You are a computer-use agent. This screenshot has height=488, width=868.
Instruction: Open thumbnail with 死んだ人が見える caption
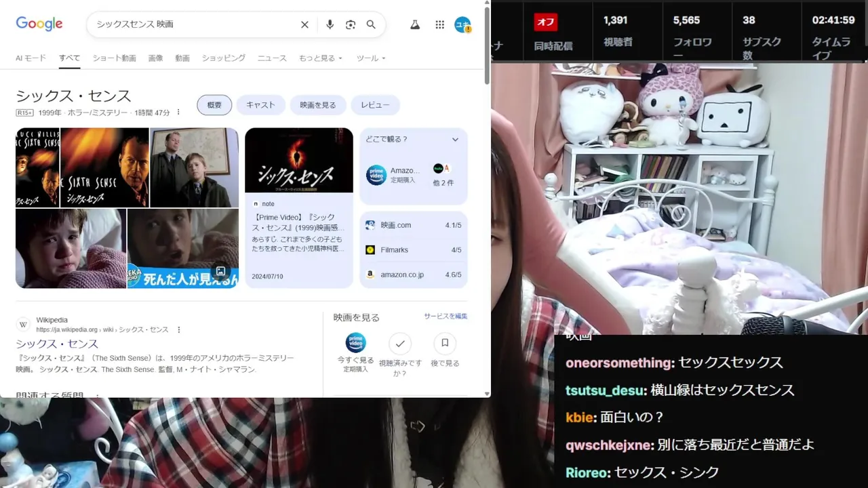tap(183, 248)
